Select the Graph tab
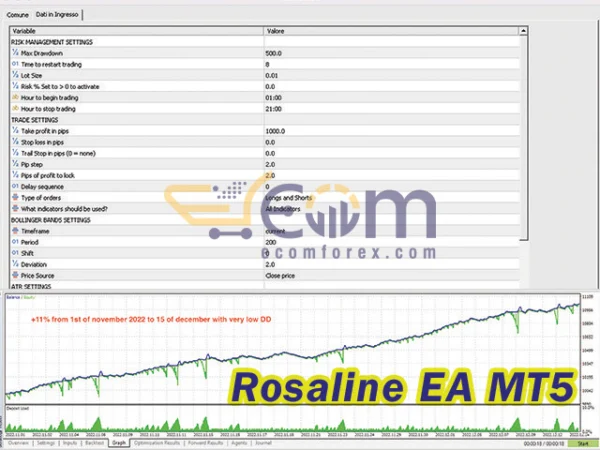Image resolution: width=600 pixels, height=450 pixels. click(119, 443)
